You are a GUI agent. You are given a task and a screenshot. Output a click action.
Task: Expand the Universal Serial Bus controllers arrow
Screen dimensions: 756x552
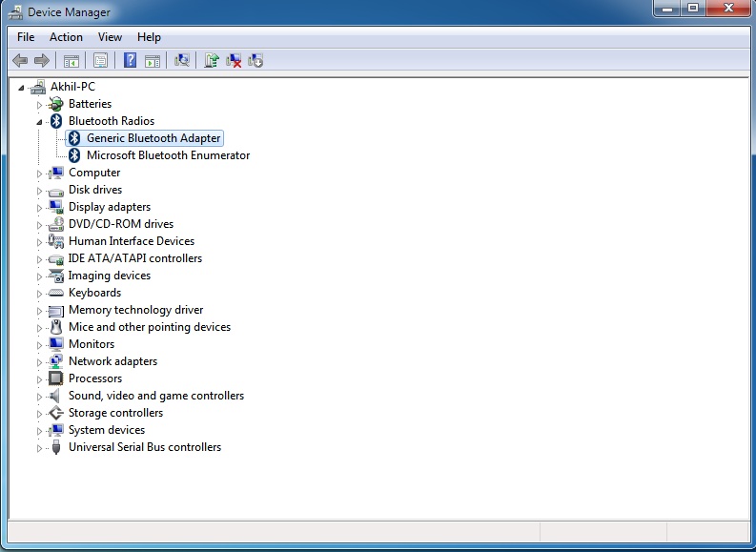click(x=39, y=448)
